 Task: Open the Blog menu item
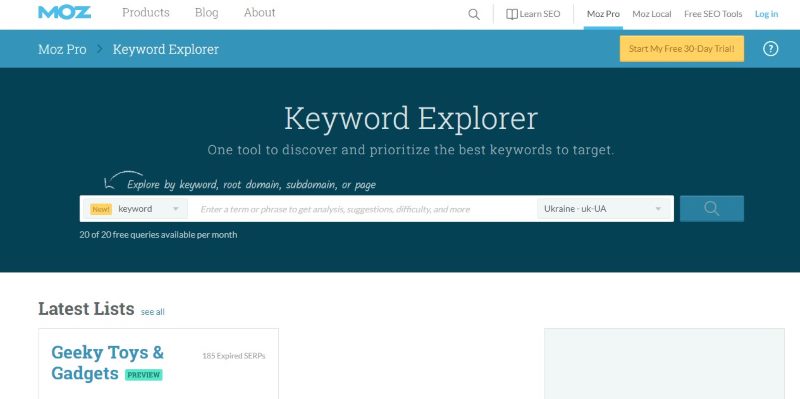click(x=207, y=13)
